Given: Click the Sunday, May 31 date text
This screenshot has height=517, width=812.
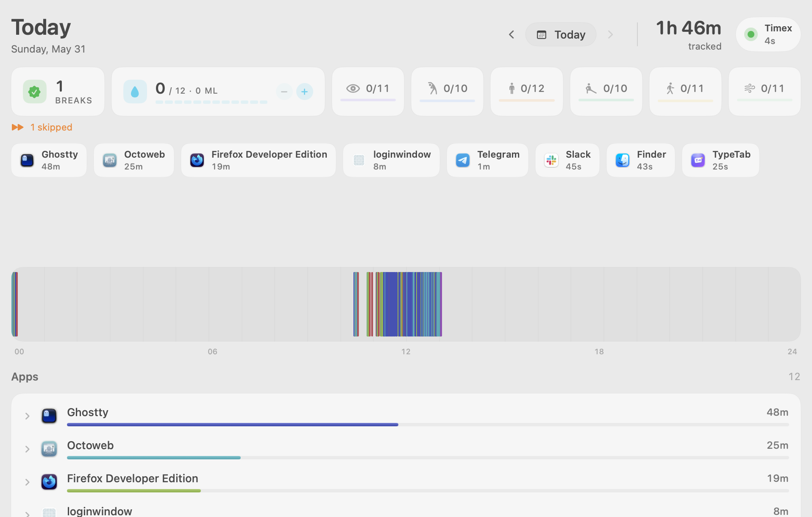Looking at the screenshot, I should click(48, 49).
